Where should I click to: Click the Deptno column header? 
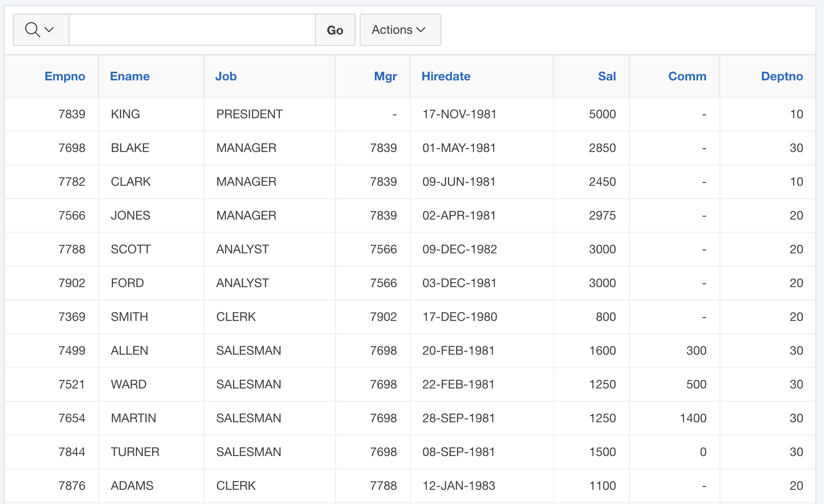click(781, 76)
